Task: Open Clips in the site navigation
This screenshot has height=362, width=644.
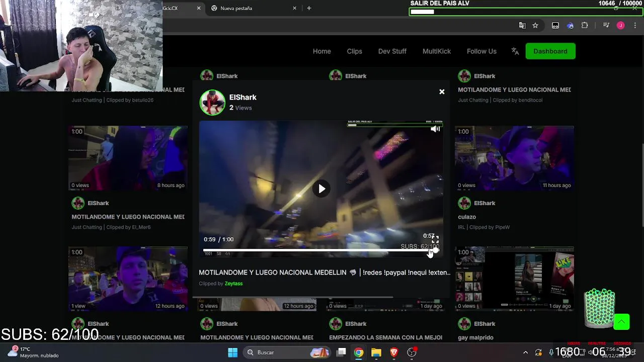Action: [x=354, y=51]
